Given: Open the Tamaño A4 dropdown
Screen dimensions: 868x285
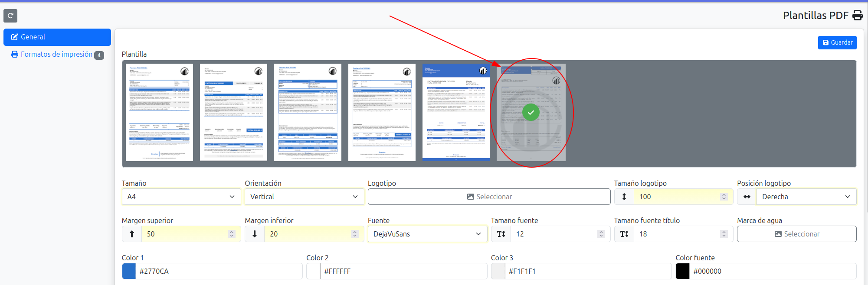Looking at the screenshot, I should tap(181, 197).
